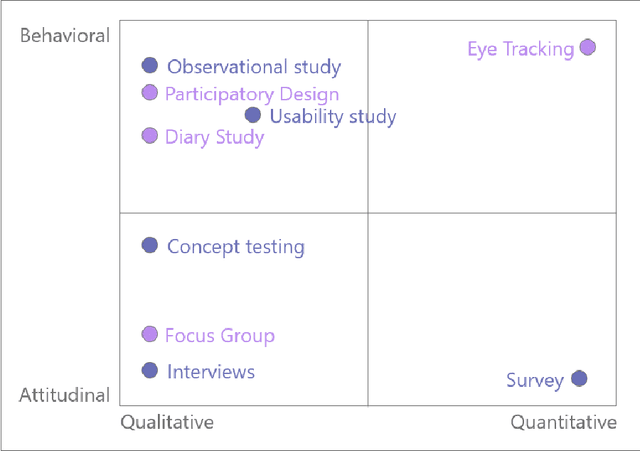Select the Concept testing dot
640x451 pixels.
[x=150, y=245]
